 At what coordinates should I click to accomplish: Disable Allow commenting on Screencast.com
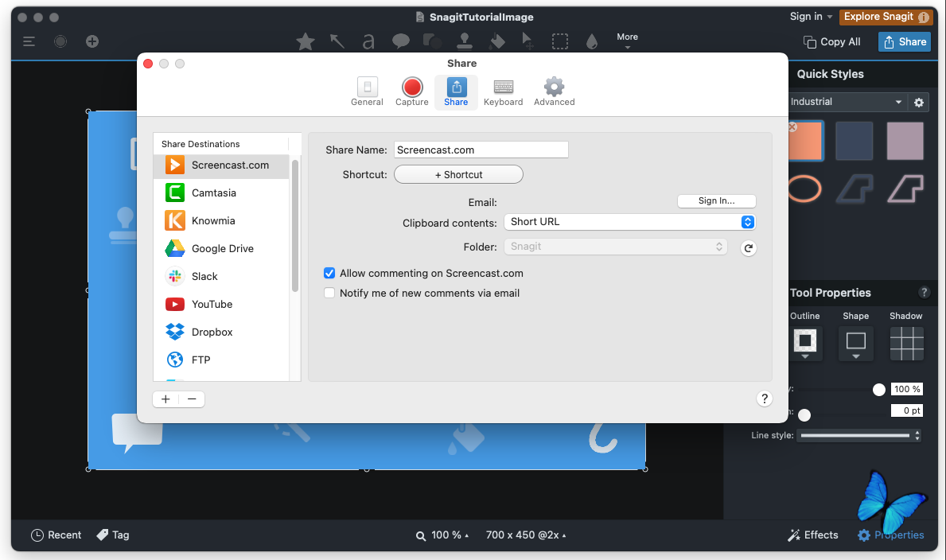click(x=329, y=274)
